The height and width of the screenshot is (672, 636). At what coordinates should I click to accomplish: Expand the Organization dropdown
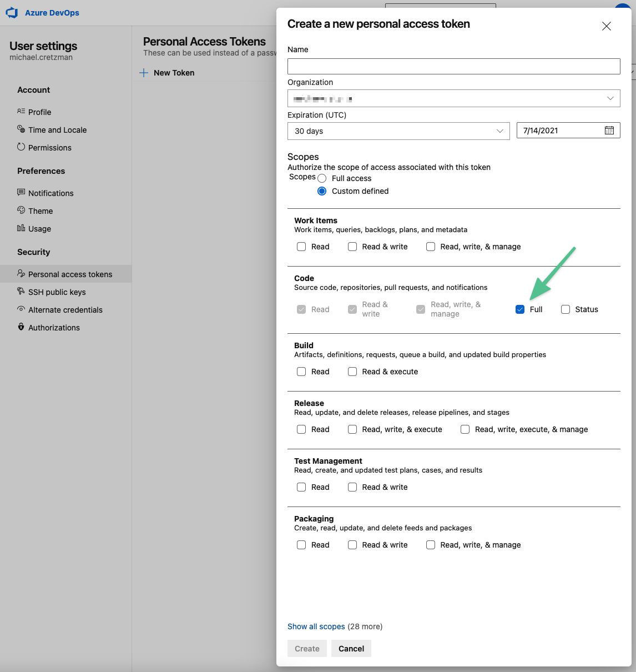click(610, 98)
